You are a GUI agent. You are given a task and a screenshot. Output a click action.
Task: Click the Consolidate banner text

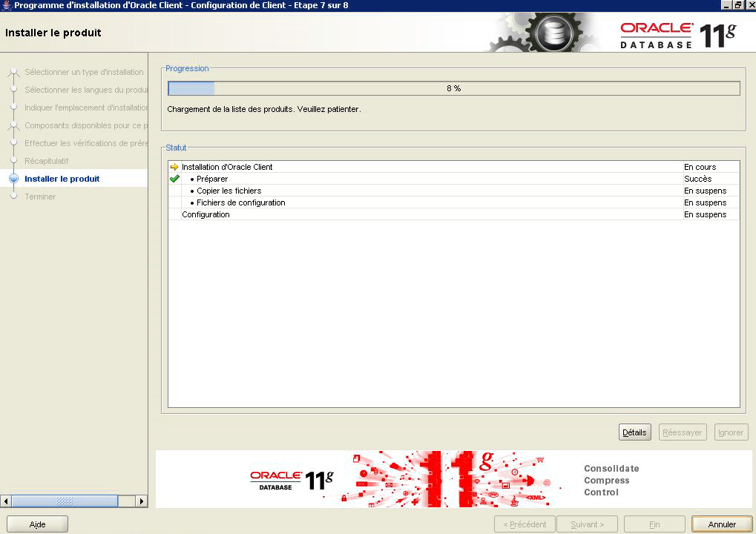(x=611, y=469)
